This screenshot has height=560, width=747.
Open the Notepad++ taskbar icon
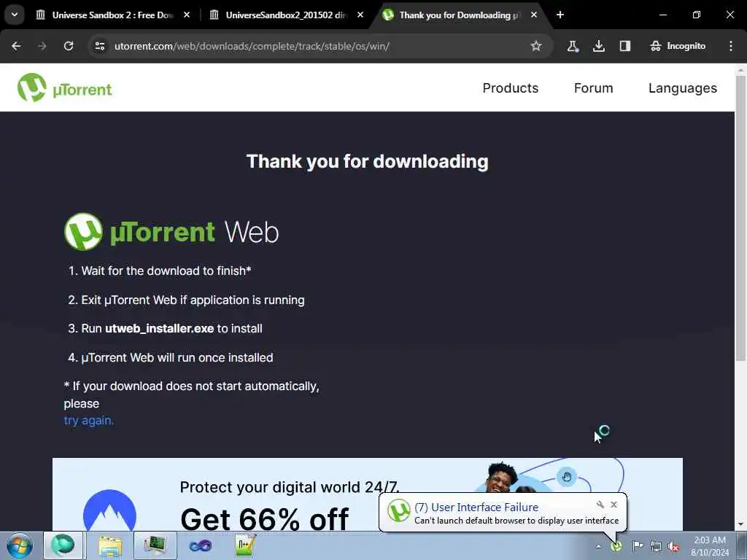[245, 545]
